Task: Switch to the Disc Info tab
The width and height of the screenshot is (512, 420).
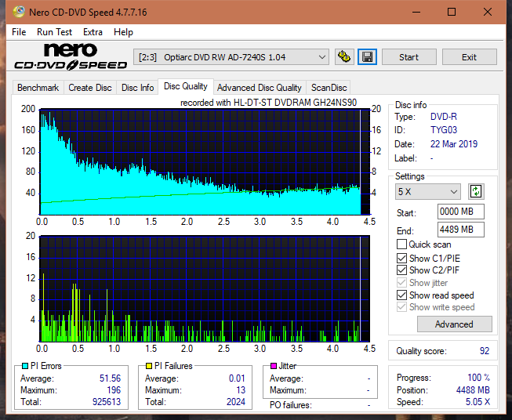Action: [x=137, y=88]
